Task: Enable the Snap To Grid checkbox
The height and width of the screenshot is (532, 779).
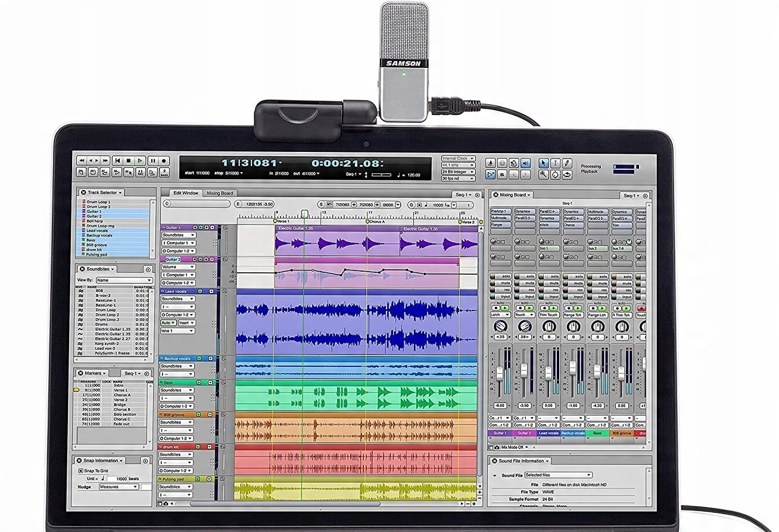Action: coord(81,471)
